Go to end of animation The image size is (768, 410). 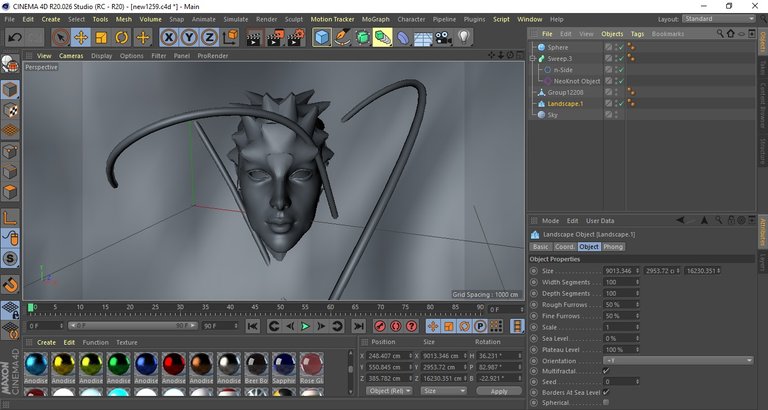pos(359,326)
